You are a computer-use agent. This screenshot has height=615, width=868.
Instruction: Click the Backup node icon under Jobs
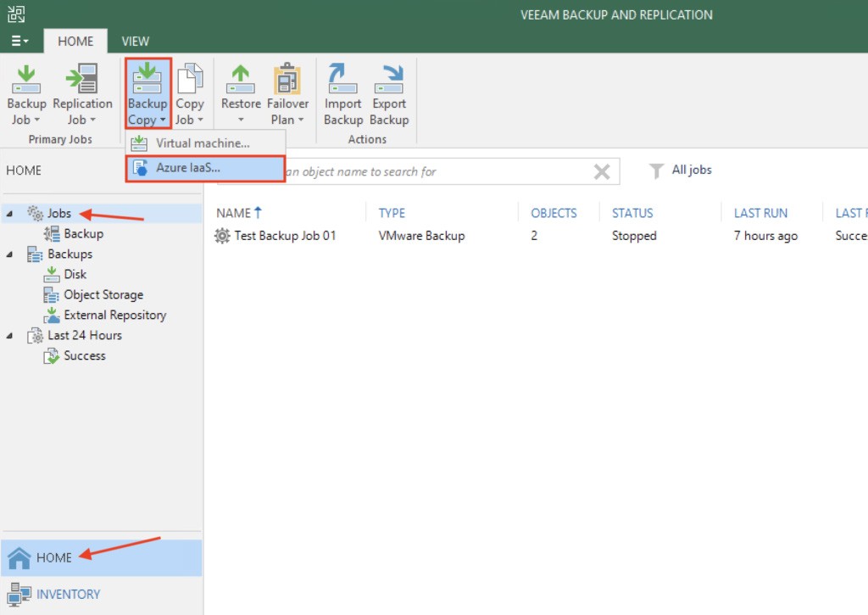[52, 234]
